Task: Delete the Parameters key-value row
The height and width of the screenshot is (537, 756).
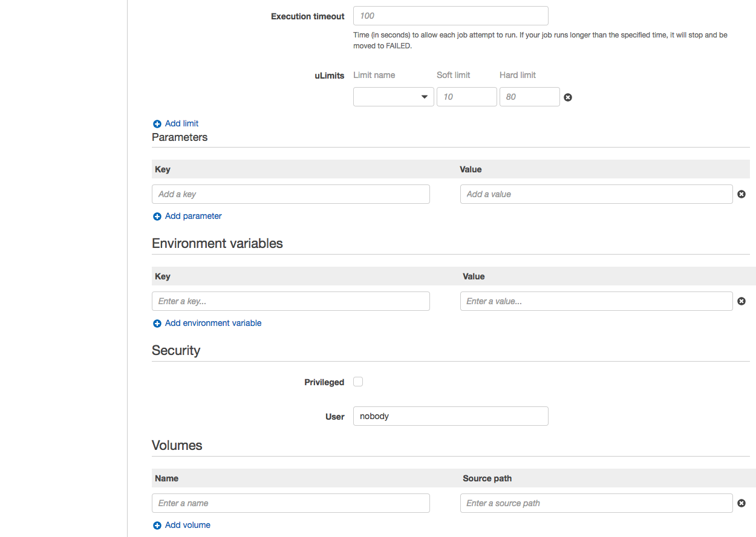Action: coord(741,194)
